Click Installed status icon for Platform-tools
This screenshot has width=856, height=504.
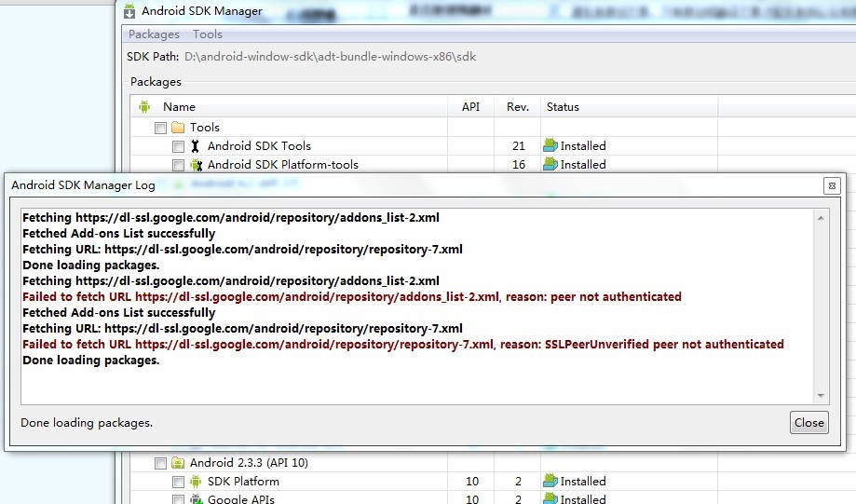550,164
